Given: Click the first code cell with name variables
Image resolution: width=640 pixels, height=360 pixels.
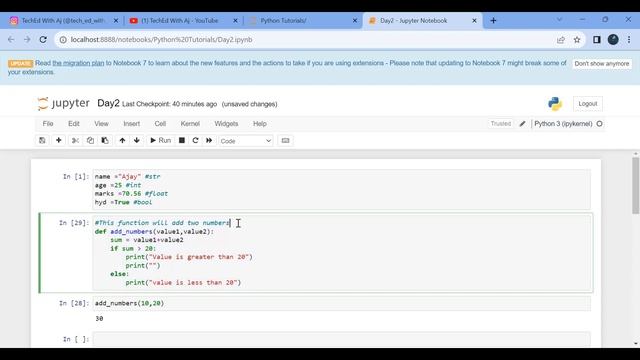Looking at the screenshot, I should 342,189.
